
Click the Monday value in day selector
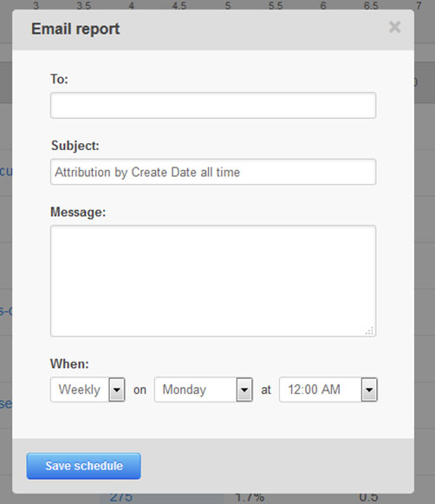pos(185,389)
